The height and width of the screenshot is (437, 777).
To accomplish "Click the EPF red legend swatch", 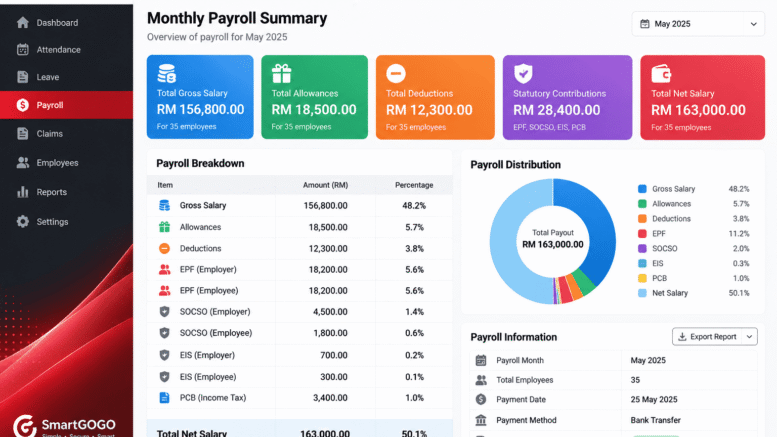I will click(642, 233).
